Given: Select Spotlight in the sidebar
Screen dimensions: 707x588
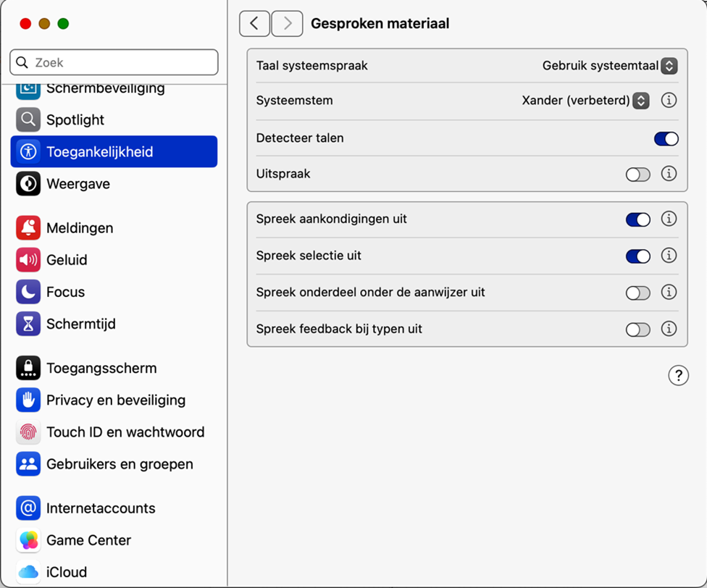Looking at the screenshot, I should [x=114, y=119].
